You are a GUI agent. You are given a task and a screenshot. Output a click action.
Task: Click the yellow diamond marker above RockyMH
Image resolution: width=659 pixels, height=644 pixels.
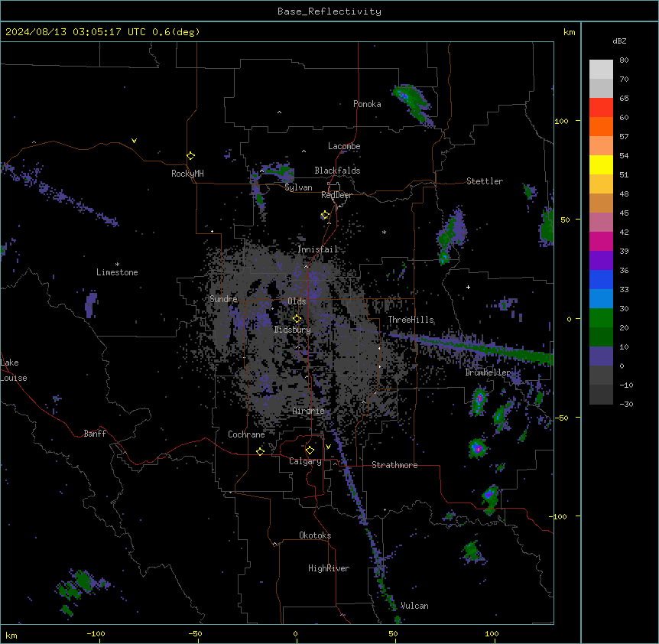click(x=190, y=156)
